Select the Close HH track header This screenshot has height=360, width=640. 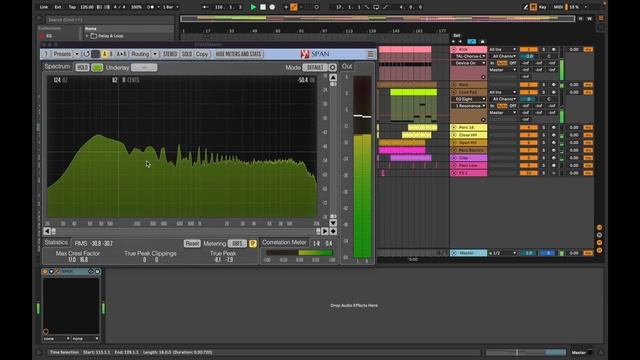click(469, 135)
